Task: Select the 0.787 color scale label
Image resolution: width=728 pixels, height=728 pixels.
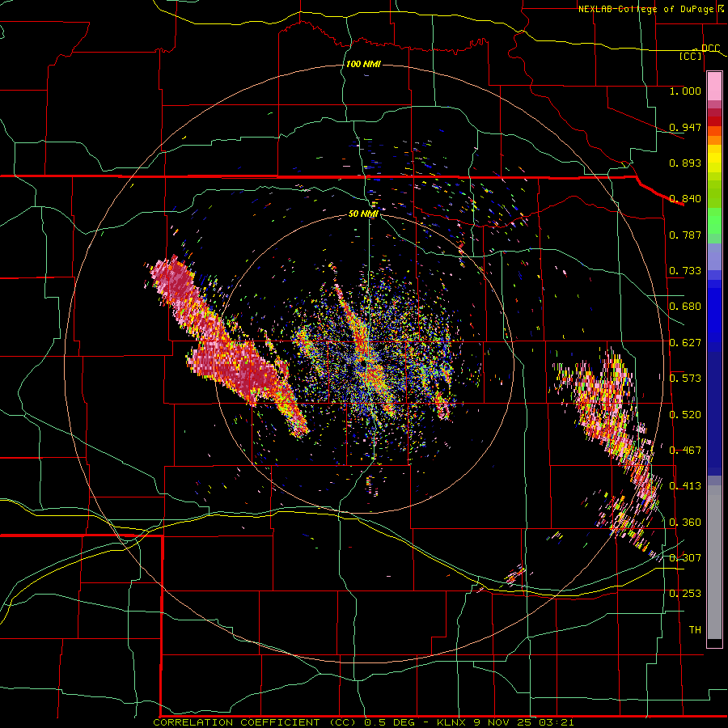Action: pos(685,235)
